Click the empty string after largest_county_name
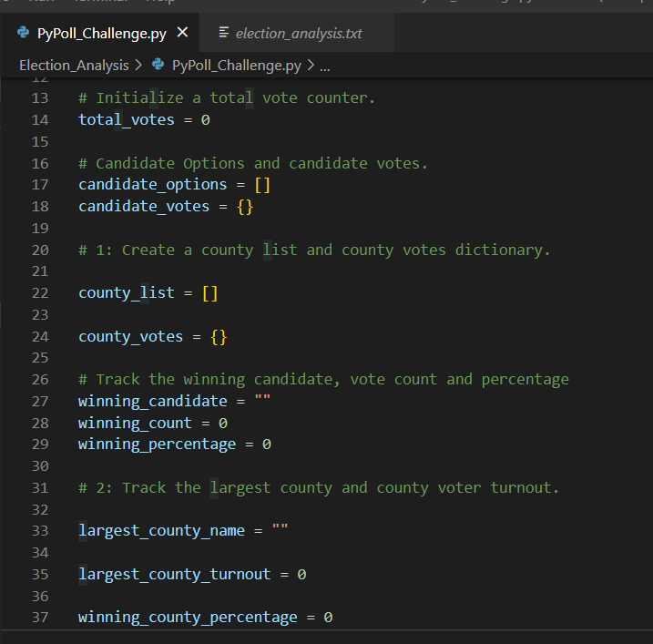The width and height of the screenshot is (653, 644). click(x=280, y=526)
